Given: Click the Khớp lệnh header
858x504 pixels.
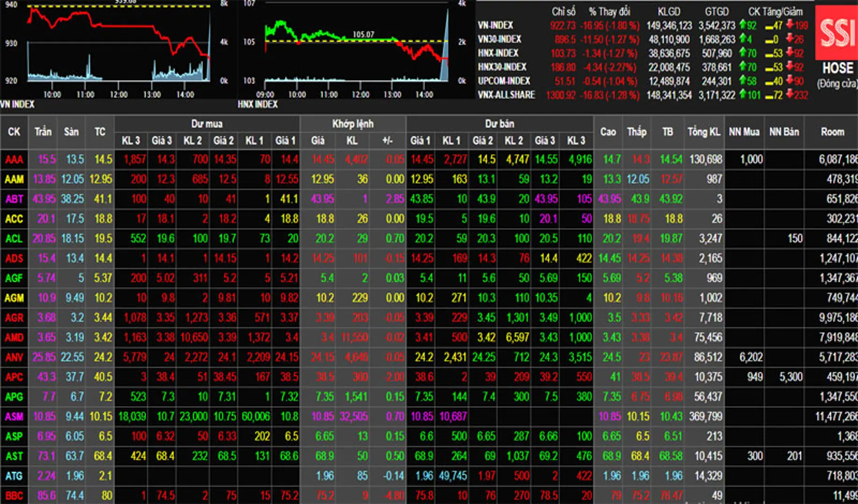Looking at the screenshot, I should click(353, 124).
